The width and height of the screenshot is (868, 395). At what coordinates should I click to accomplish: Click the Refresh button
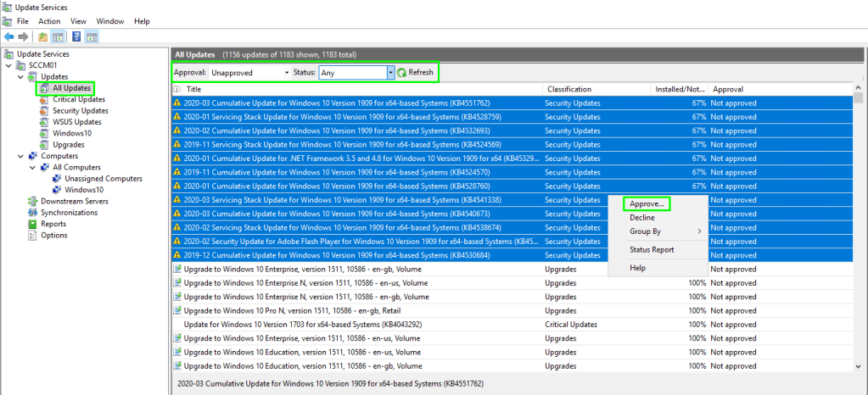click(x=415, y=73)
